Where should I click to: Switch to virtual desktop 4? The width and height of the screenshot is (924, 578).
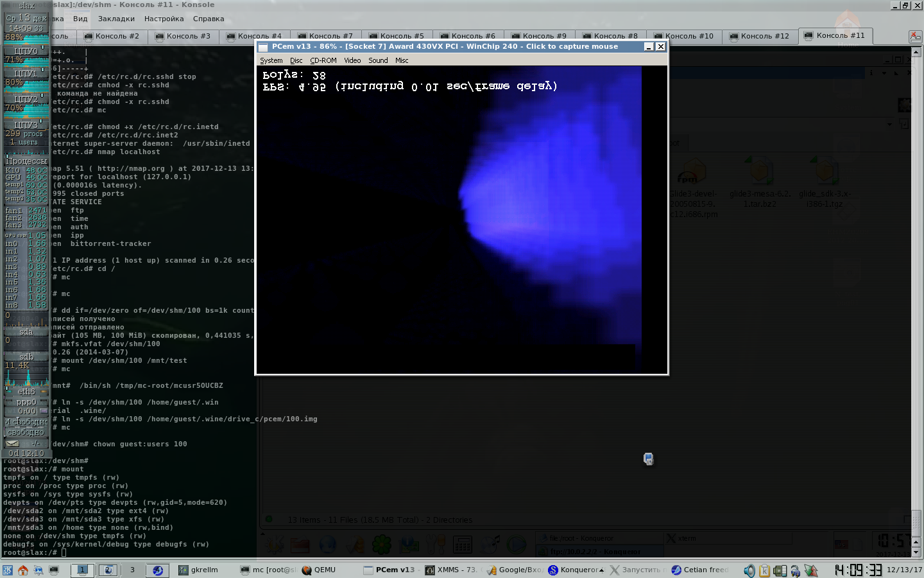[x=157, y=570]
